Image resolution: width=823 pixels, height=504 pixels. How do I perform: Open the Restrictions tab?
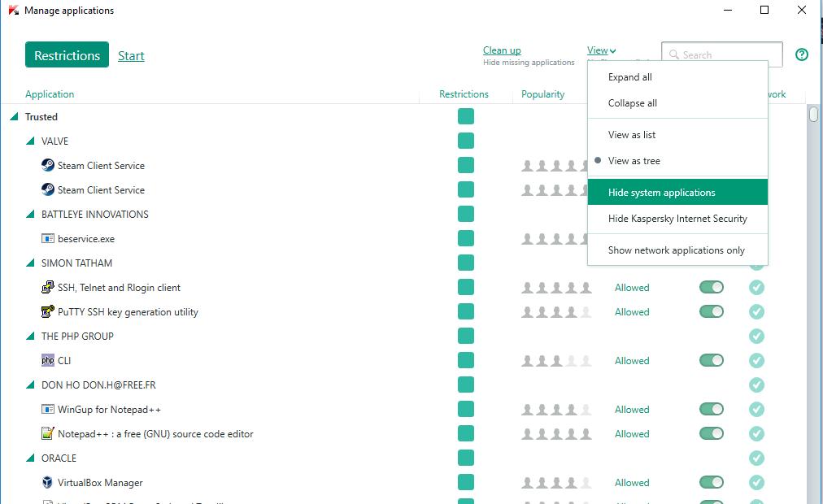tap(67, 54)
